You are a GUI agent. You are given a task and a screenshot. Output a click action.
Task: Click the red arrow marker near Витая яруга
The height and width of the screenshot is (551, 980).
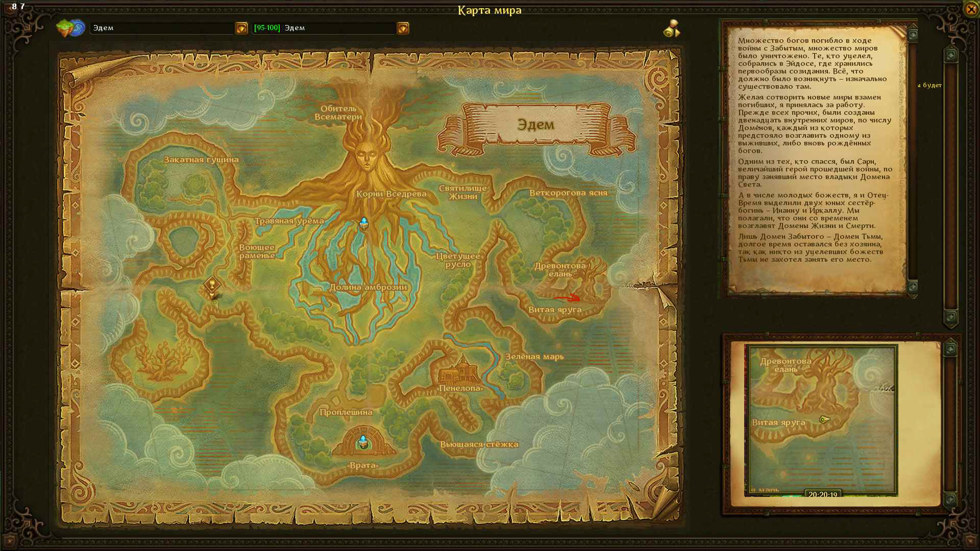[x=568, y=298]
